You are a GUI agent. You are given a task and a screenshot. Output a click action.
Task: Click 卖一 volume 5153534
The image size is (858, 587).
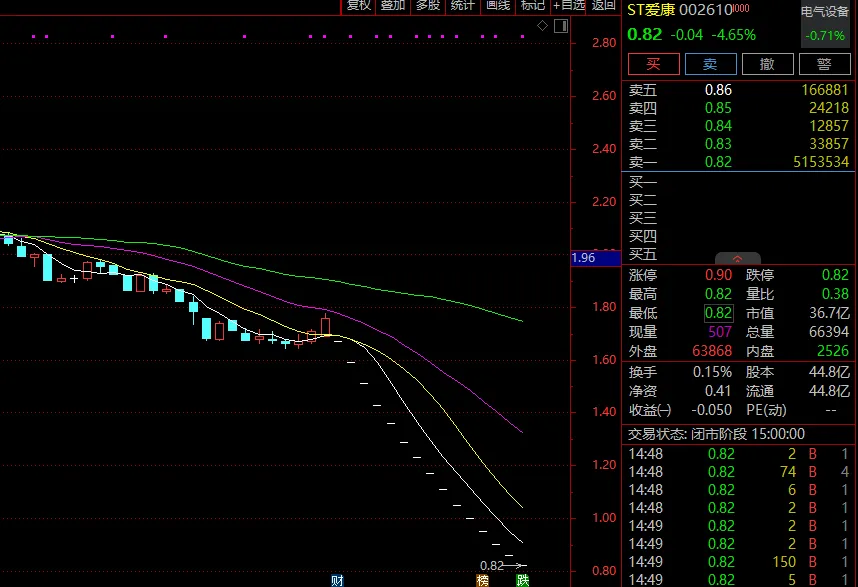pos(821,162)
